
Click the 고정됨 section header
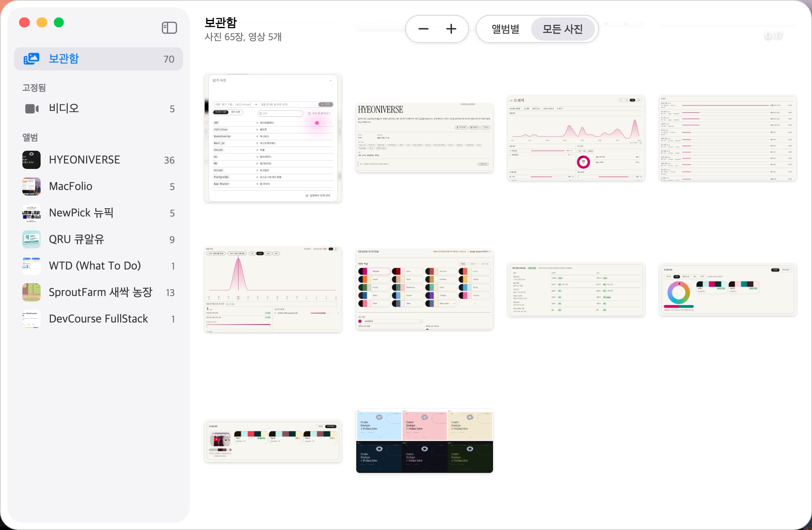tap(34, 88)
